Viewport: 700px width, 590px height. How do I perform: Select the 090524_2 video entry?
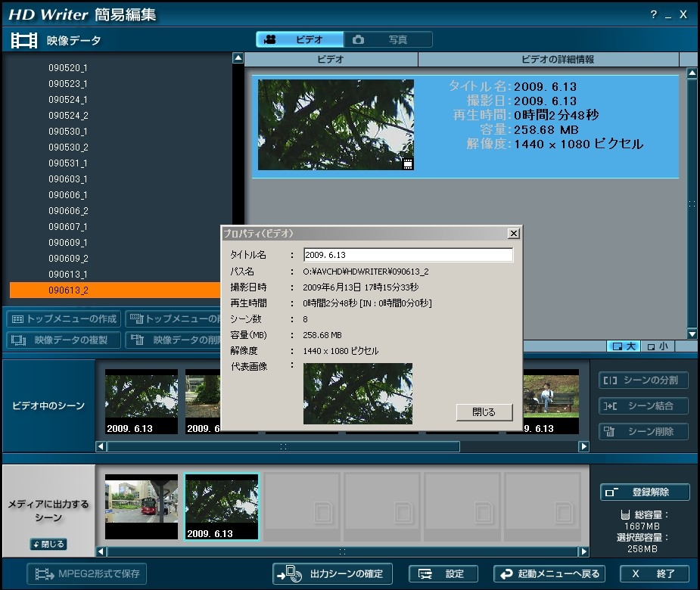68,116
